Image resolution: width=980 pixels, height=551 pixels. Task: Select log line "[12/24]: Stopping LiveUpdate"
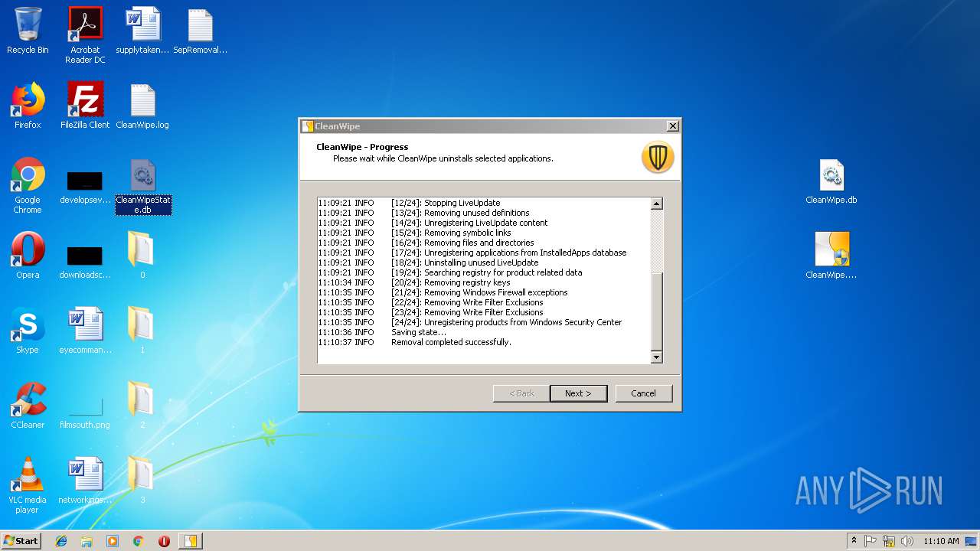coord(446,203)
